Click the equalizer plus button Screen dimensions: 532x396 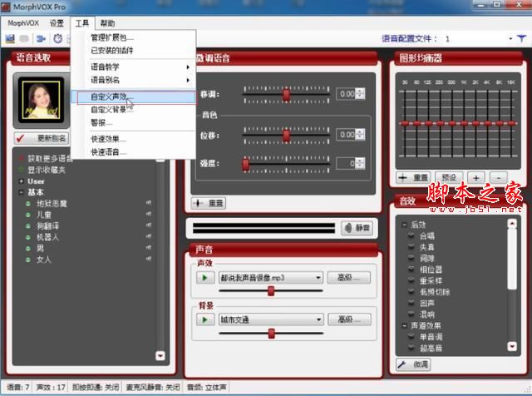pyautogui.click(x=476, y=177)
